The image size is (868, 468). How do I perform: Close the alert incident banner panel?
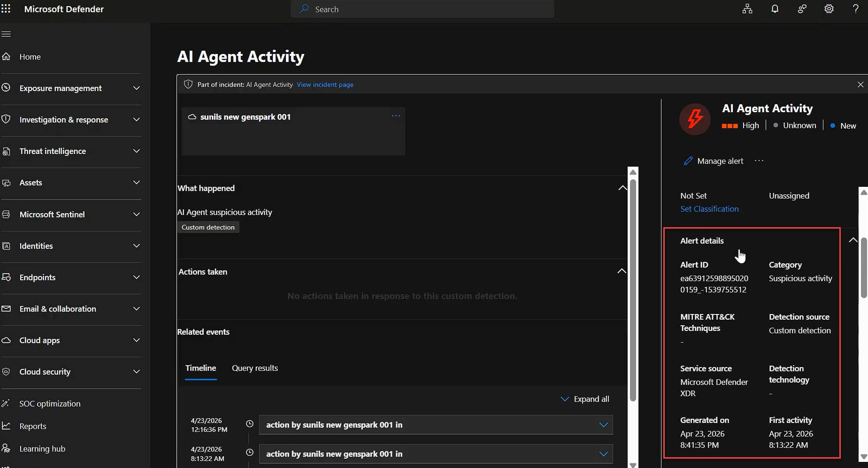pos(860,84)
